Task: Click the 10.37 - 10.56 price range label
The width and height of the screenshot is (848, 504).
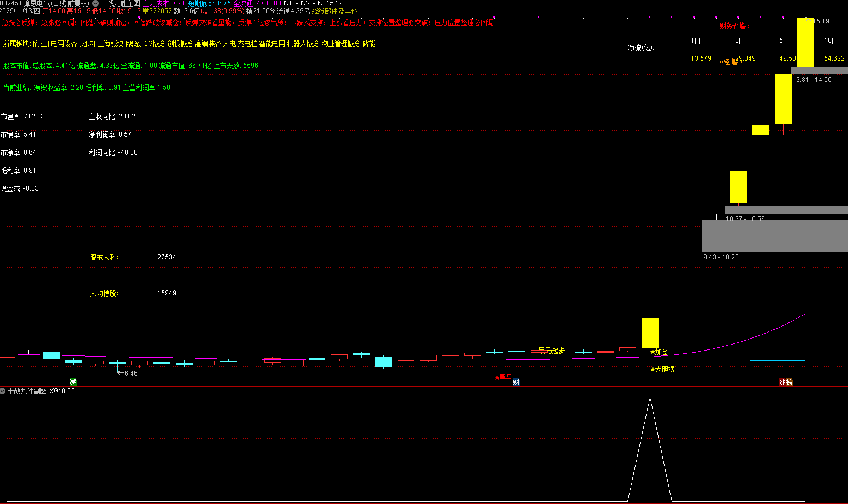Action: (x=745, y=218)
